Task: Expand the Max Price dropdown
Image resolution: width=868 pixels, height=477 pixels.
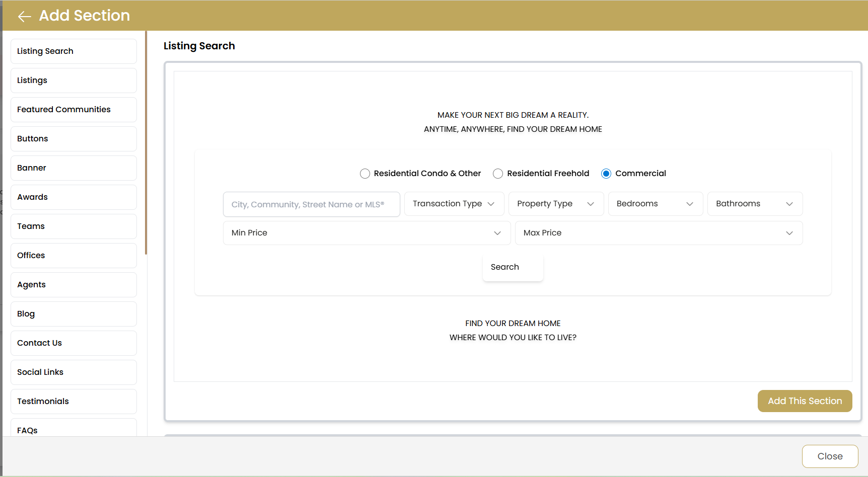Action: click(658, 232)
